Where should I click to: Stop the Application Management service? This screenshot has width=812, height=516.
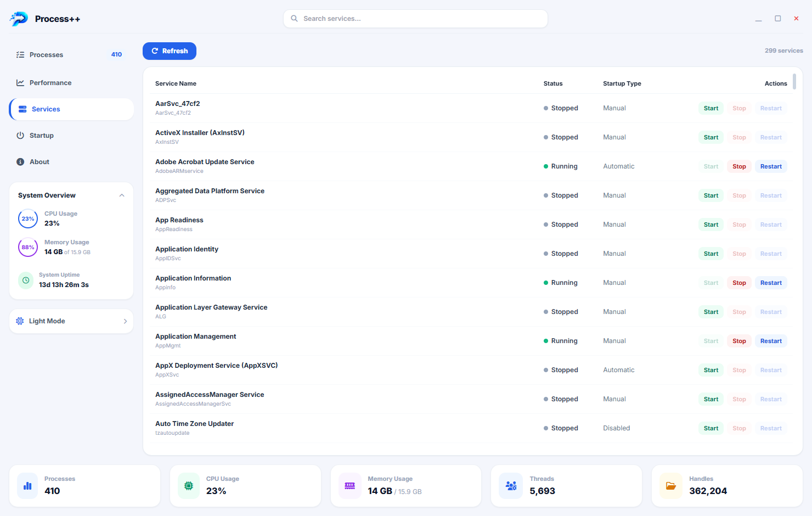739,341
